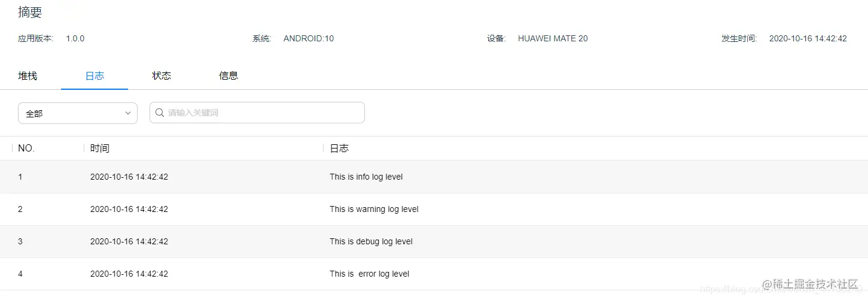
Task: Open the 信息 tab
Action: [x=229, y=75]
